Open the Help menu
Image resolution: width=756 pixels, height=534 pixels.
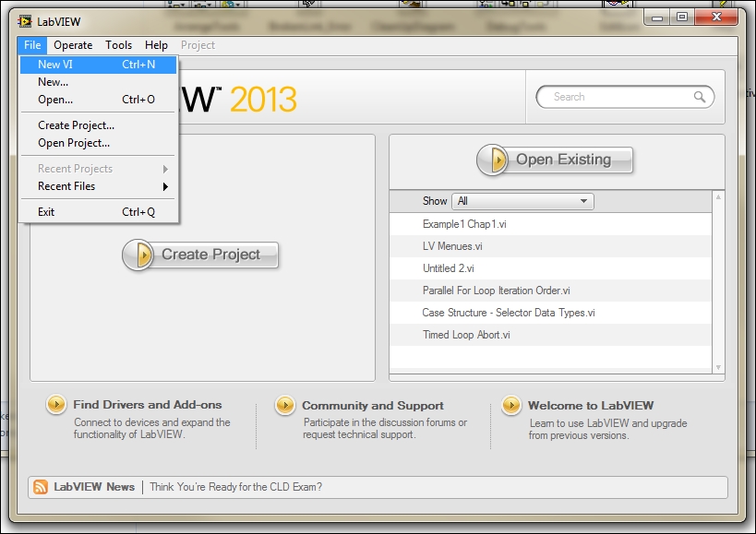[x=156, y=45]
